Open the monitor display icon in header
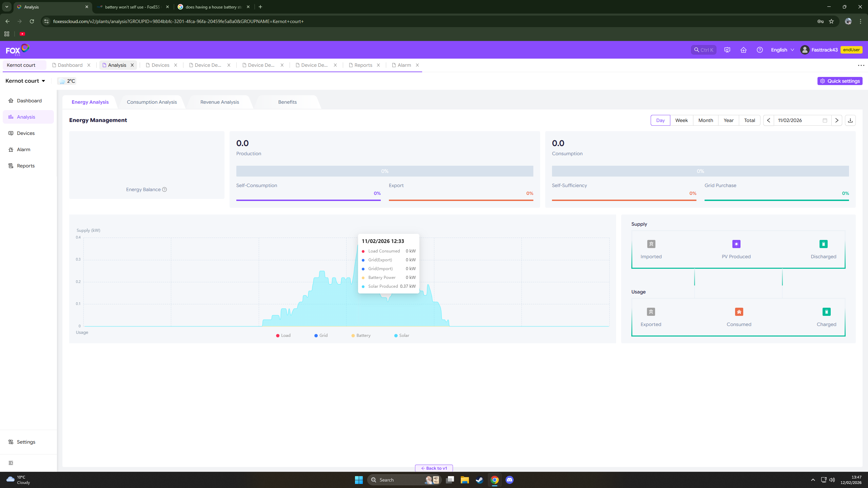The width and height of the screenshot is (868, 488). pos(727,50)
